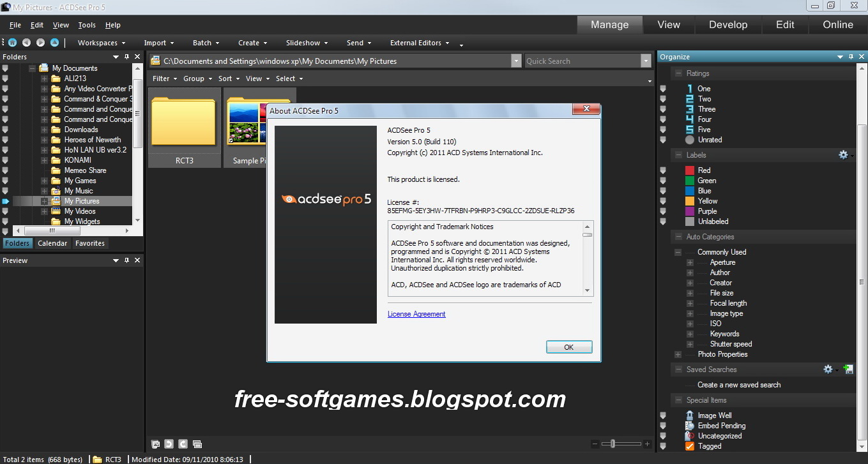The image size is (868, 464).
Task: Expand the Aperture category
Action: click(x=690, y=262)
